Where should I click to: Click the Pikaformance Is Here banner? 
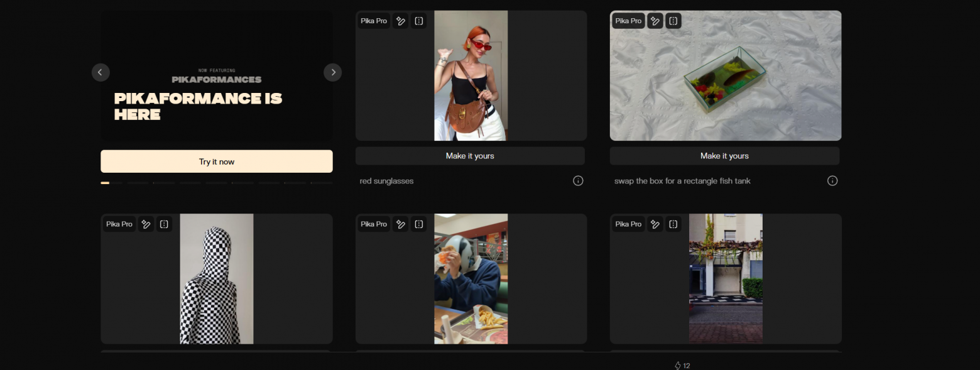[217, 94]
